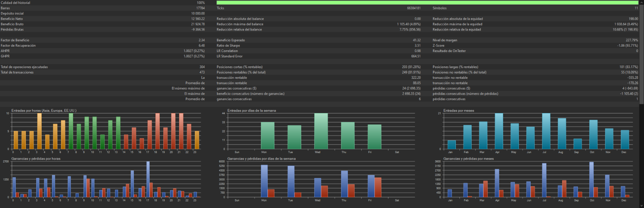This screenshot has width=644, height=208.
Task: Select the 'Ganancias y pérdidas por meses' chart title
Action: tap(468, 159)
